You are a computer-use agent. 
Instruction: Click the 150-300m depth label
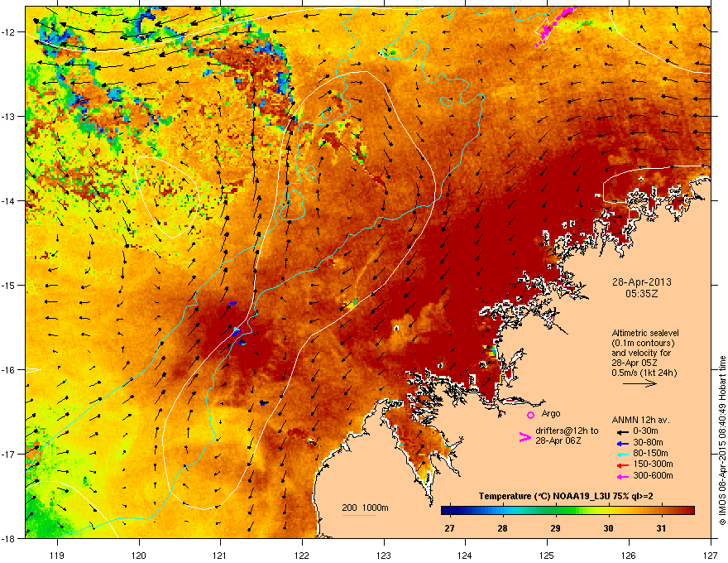pyautogui.click(x=653, y=464)
